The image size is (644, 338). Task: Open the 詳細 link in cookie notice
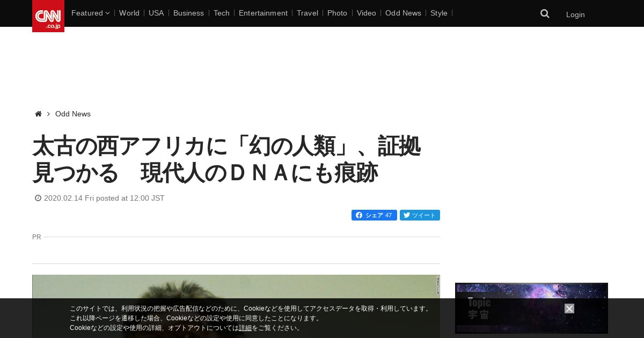click(x=245, y=328)
